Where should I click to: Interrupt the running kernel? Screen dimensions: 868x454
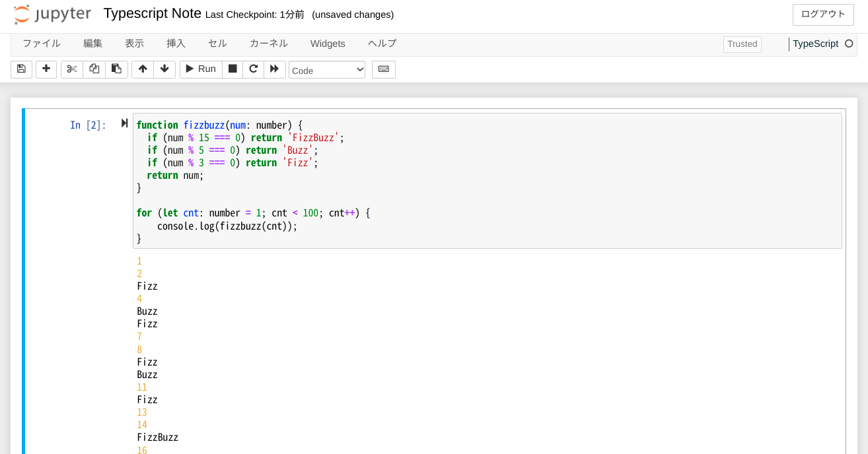click(x=233, y=69)
